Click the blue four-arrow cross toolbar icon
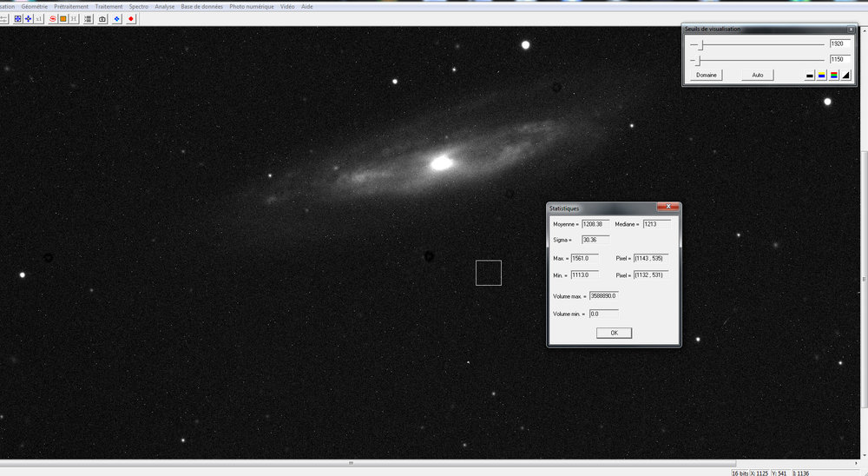This screenshot has width=868, height=476. (29, 19)
